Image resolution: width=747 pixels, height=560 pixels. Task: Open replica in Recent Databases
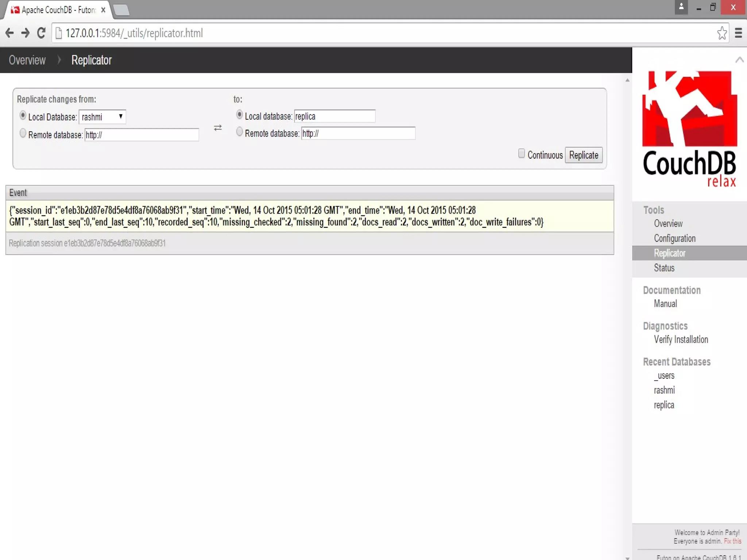coord(664,405)
